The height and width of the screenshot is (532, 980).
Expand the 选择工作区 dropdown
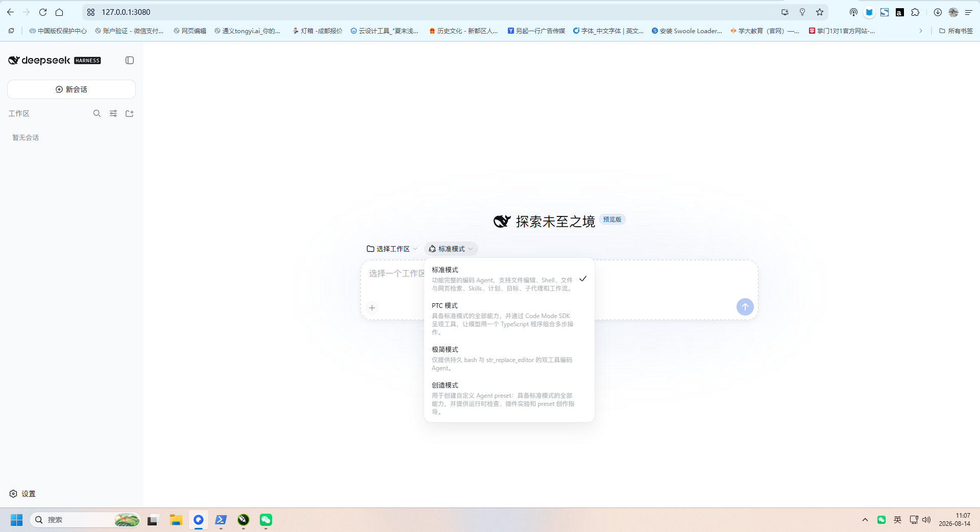[392, 249]
